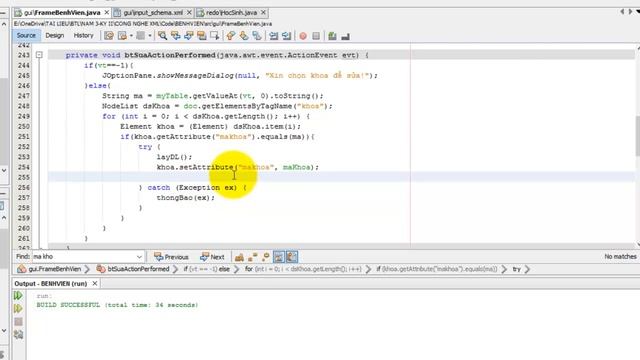Click the Find Selection magnifier icon
Screen dimensions: 640x360
162,36
